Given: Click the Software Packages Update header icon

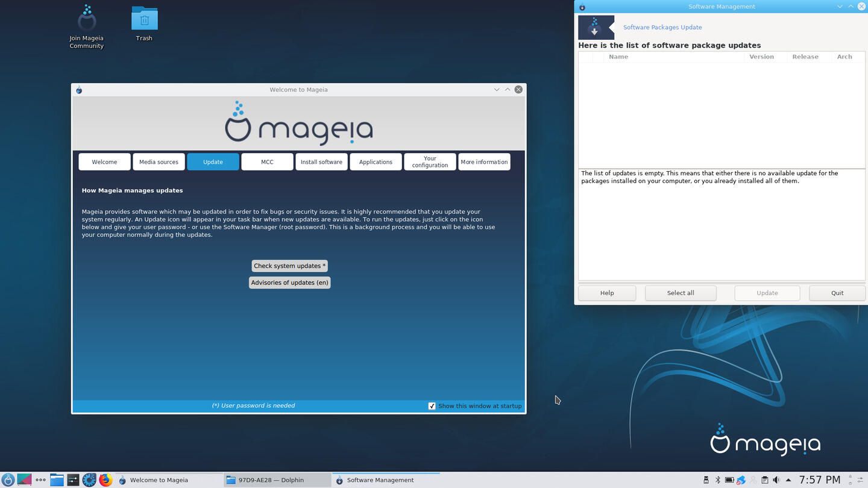Looking at the screenshot, I should pyautogui.click(x=596, y=28).
